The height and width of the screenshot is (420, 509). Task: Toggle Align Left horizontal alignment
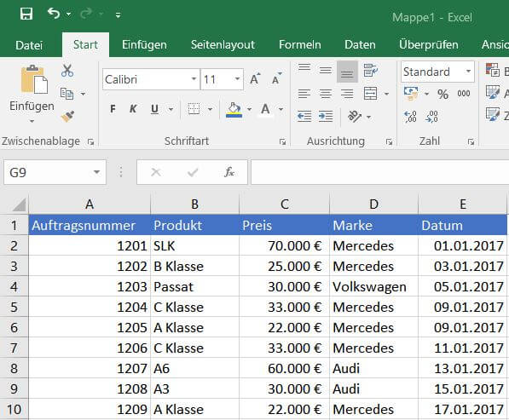coord(304,94)
